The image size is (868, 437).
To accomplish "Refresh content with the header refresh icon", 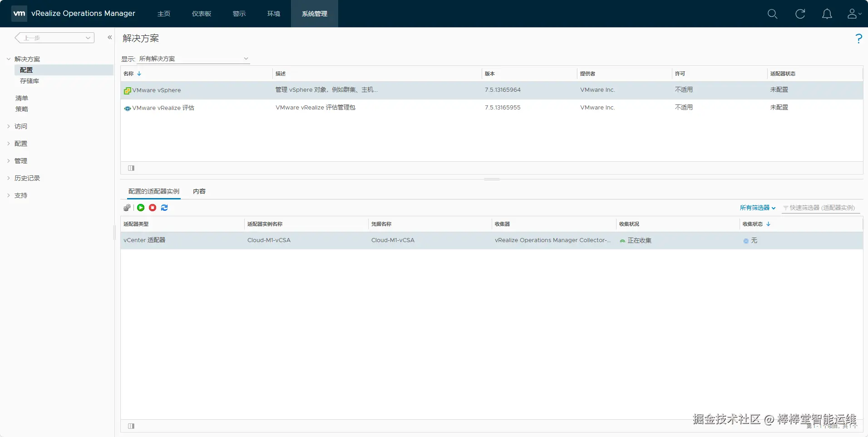I will (800, 14).
